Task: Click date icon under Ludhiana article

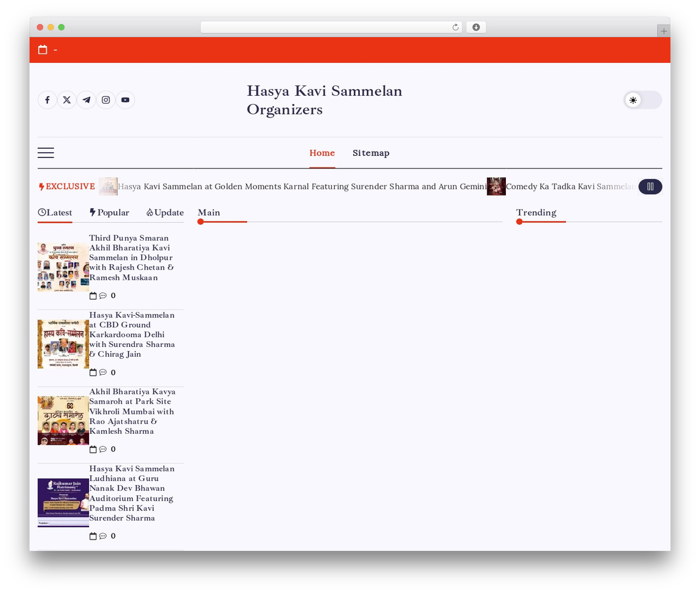Action: (x=93, y=536)
